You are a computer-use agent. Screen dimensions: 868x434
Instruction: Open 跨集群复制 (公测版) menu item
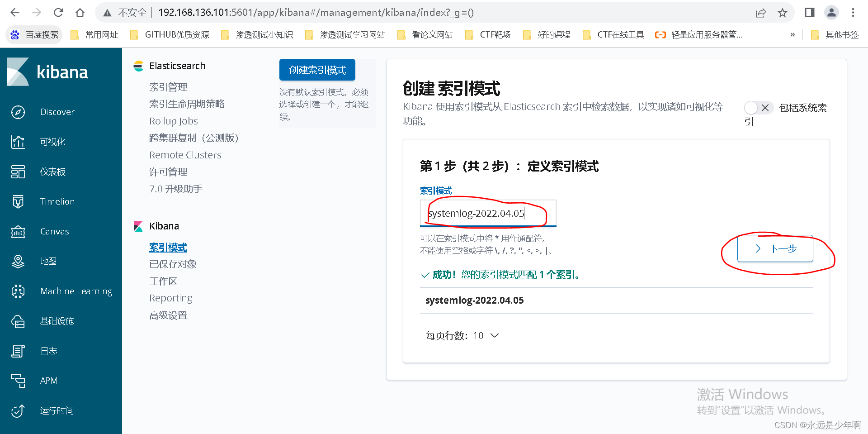tap(194, 138)
